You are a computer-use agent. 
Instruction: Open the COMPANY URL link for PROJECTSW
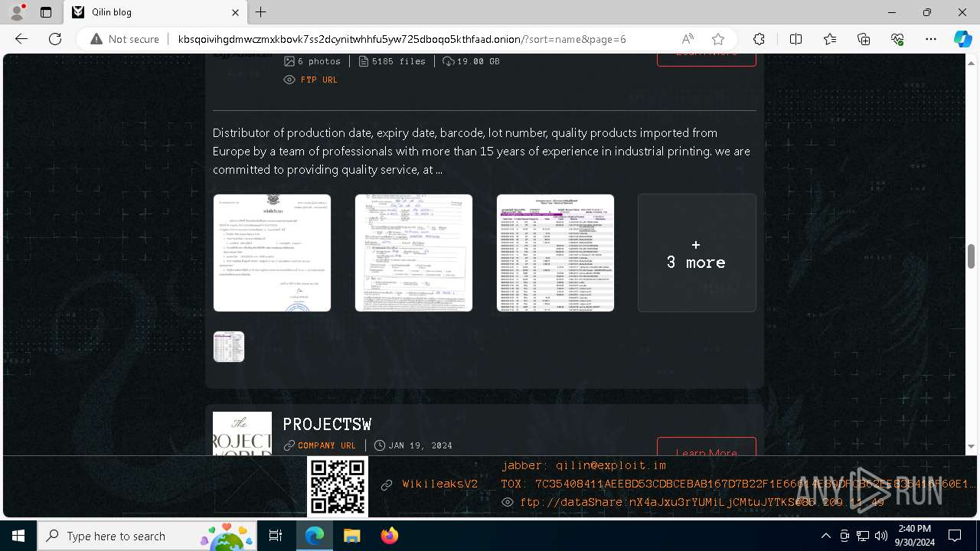[x=327, y=445]
